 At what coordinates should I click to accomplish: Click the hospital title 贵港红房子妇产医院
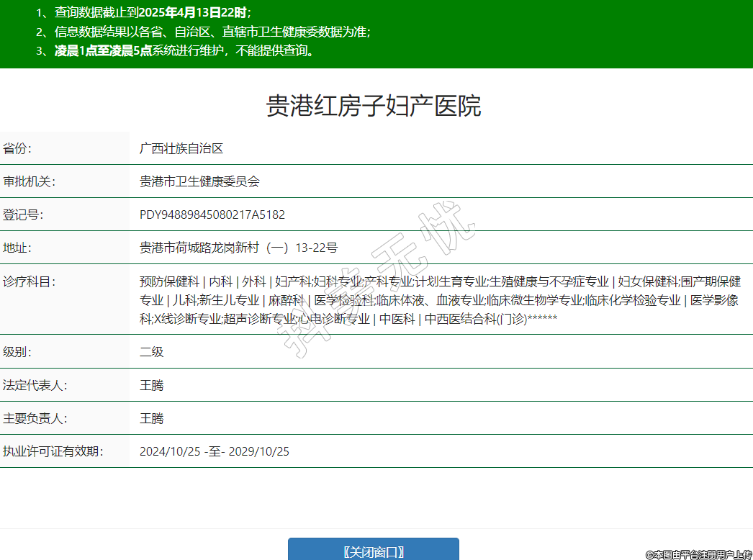tap(374, 106)
